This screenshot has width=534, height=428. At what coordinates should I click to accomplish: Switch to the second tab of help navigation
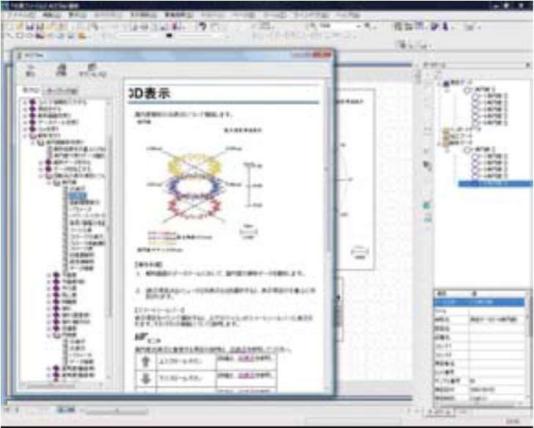click(61, 91)
